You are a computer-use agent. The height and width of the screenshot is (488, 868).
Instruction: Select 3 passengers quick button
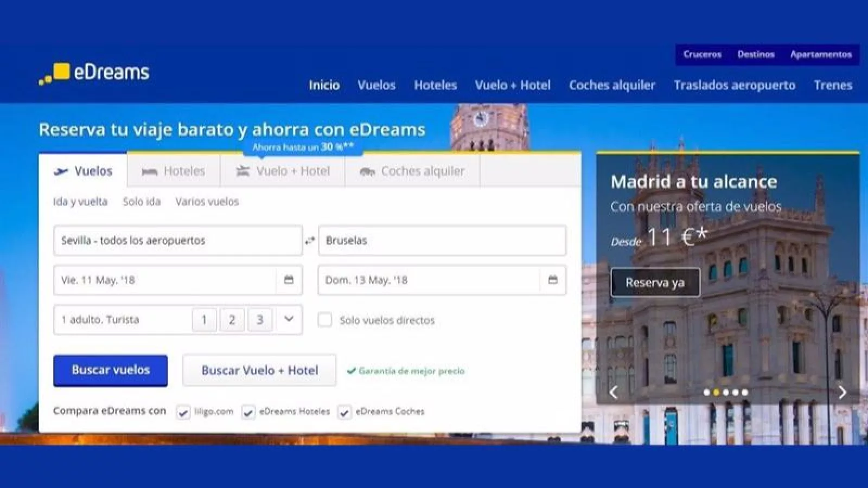260,320
